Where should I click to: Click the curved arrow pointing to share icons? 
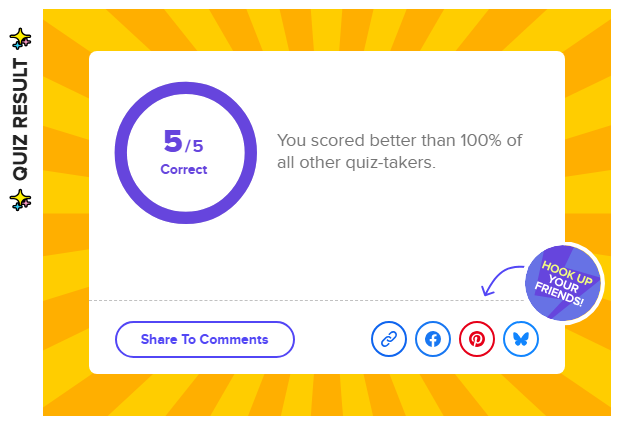(x=502, y=281)
